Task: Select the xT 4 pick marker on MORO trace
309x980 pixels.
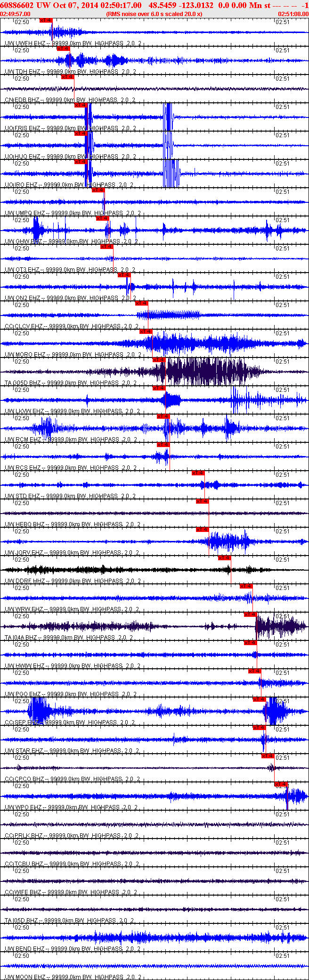Action: [146, 332]
